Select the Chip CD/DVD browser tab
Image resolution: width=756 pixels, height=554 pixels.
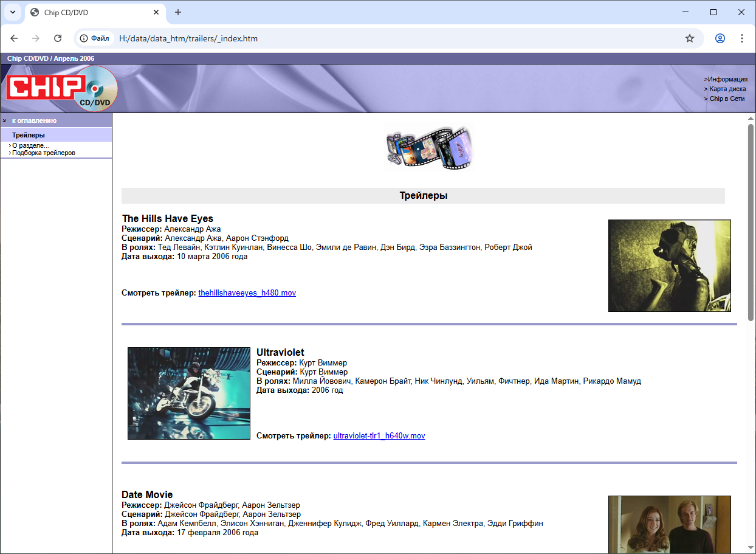coord(95,12)
